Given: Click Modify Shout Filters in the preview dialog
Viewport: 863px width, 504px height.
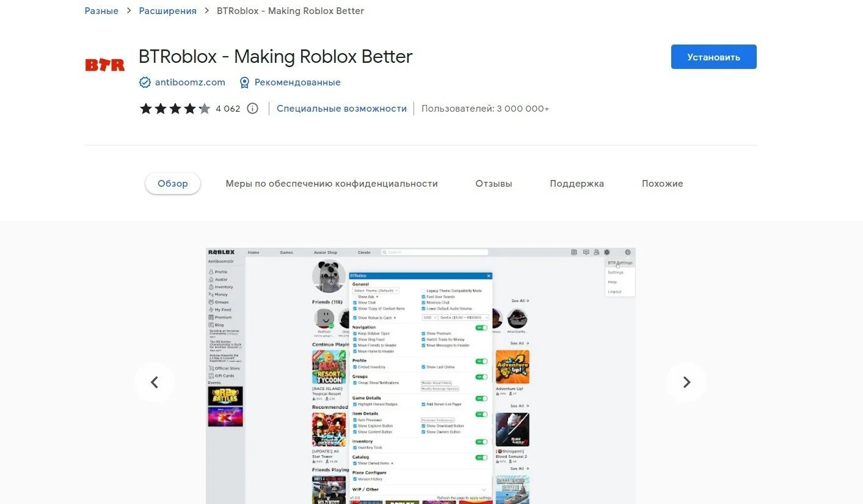Looking at the screenshot, I should (437, 383).
